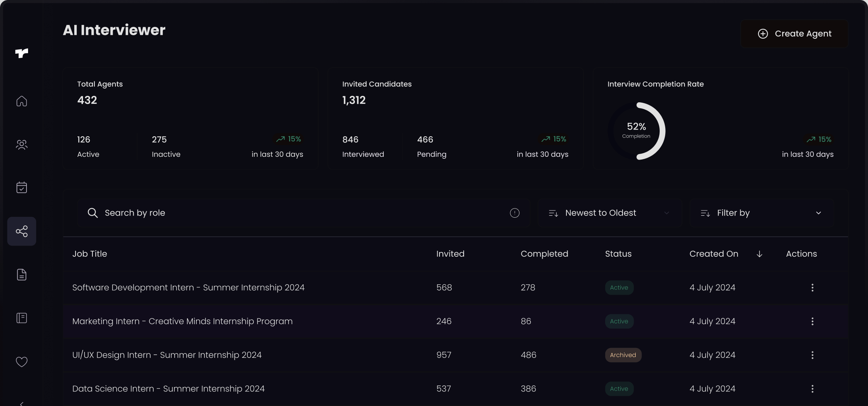Image resolution: width=868 pixels, height=406 pixels.
Task: Expand the Filter by dropdown
Action: 761,213
